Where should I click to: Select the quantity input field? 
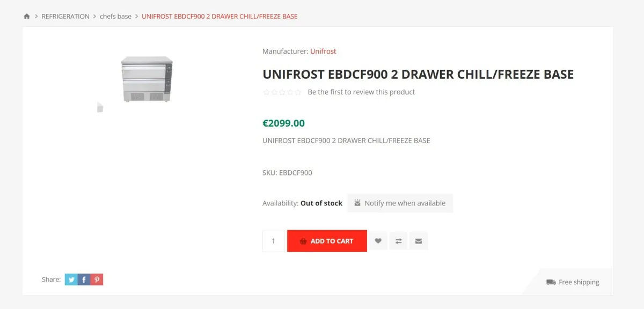pos(273,241)
